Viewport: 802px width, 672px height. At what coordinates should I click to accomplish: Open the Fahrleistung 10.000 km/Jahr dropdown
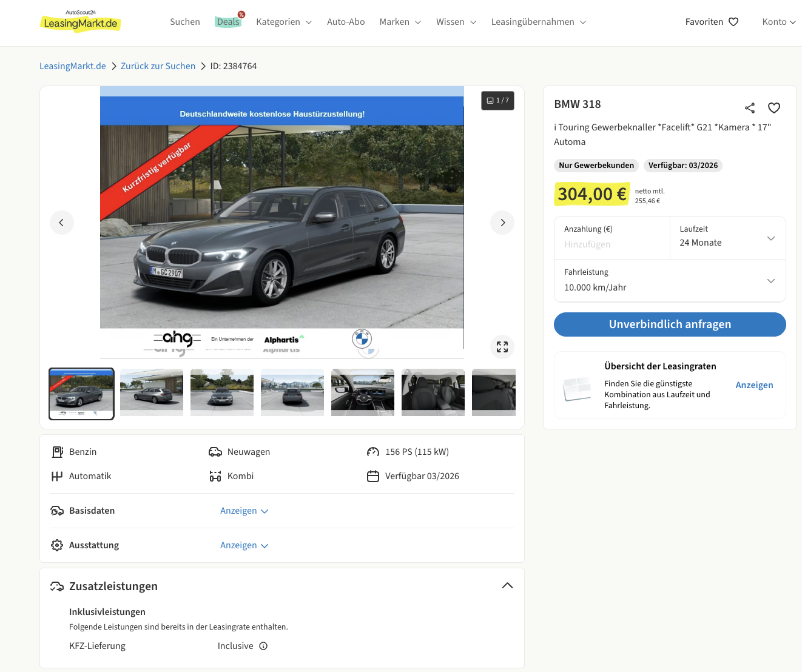670,281
